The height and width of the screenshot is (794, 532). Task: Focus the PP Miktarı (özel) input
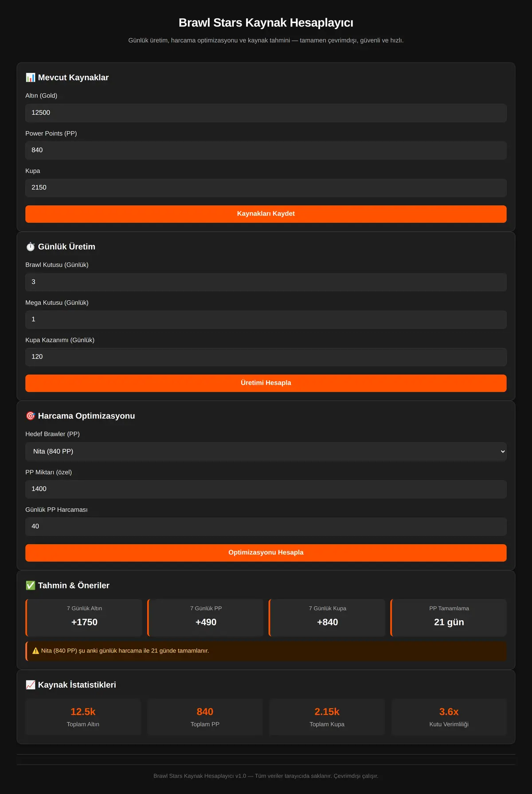tap(266, 489)
